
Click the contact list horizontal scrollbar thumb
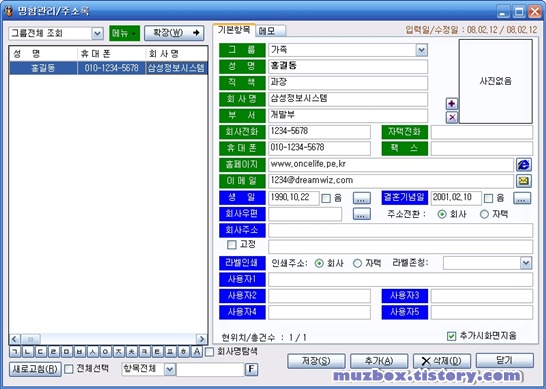coord(31,339)
